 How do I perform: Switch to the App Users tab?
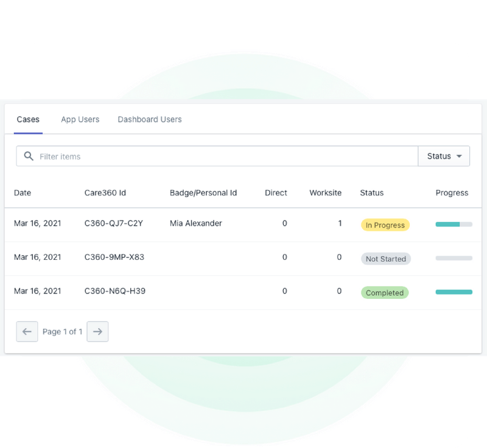click(80, 119)
